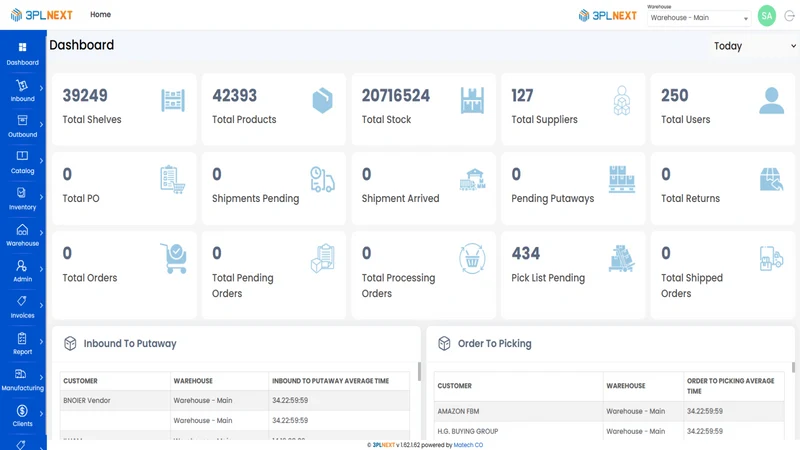Expand the Catalog submenu chevron

point(41,161)
